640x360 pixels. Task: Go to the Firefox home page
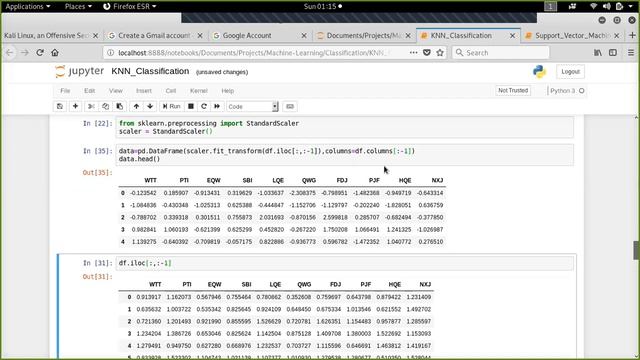55,53
